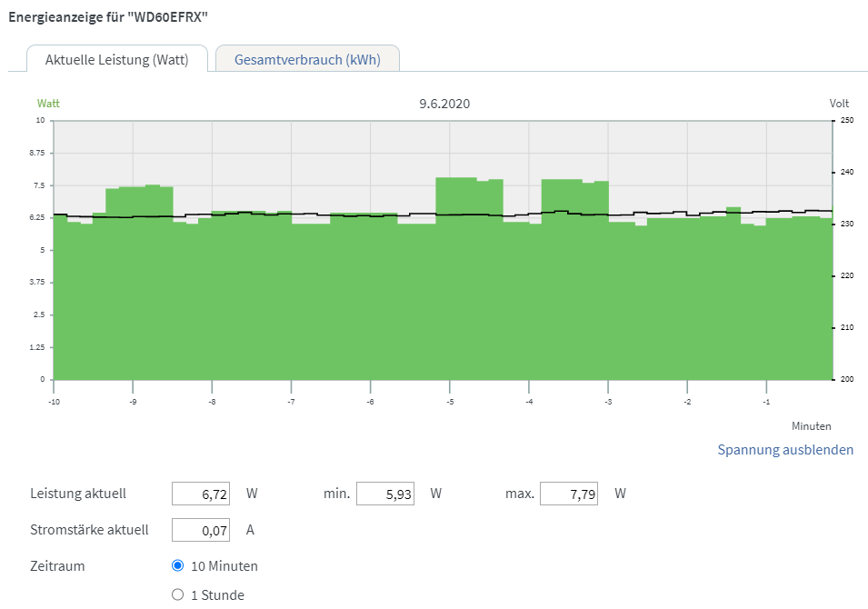The width and height of the screenshot is (868, 609).
Task: Click the Leistung aktuell field showing 6,72
Action: point(200,494)
